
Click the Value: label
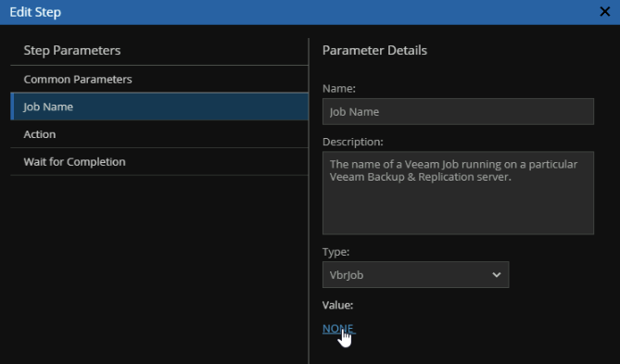tap(337, 305)
